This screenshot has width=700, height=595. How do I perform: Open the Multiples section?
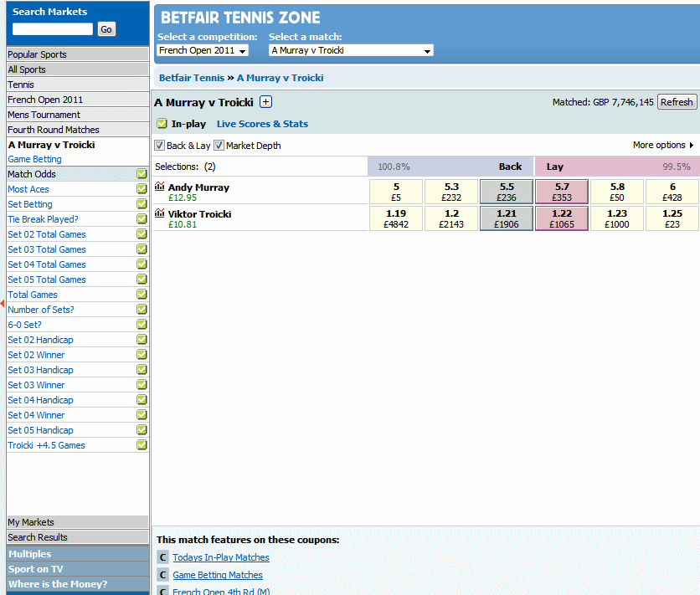[x=78, y=554]
